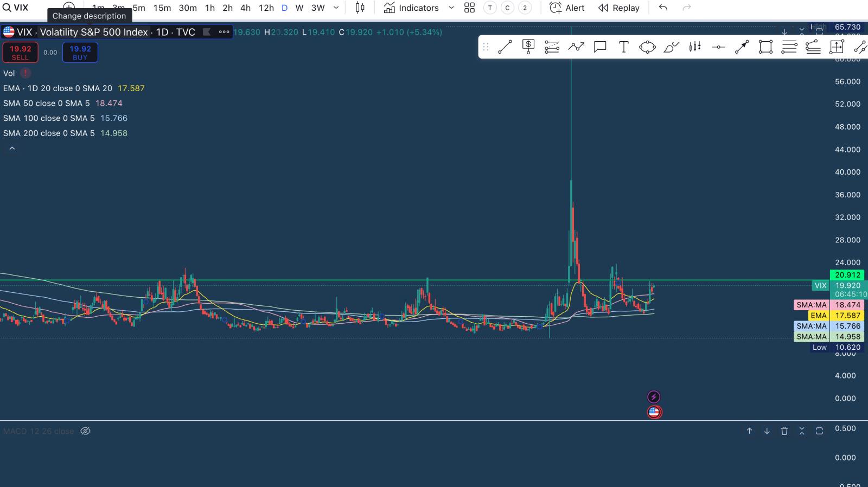Move the MACD pane down
868x487 pixels.
pos(767,431)
